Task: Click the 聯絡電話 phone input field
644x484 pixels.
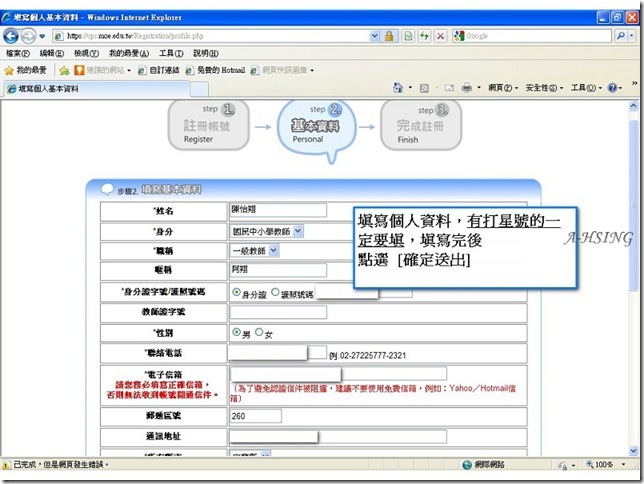Action: click(x=277, y=353)
